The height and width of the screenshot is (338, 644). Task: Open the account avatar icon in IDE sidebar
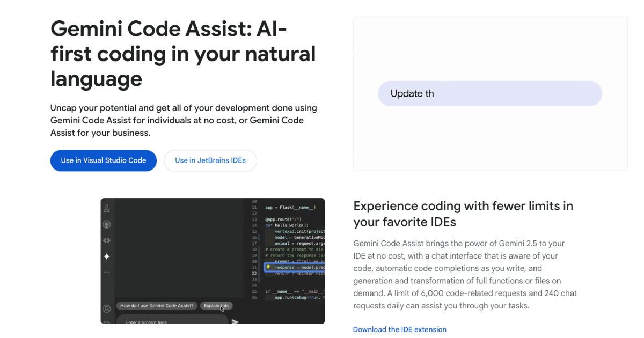tap(107, 308)
